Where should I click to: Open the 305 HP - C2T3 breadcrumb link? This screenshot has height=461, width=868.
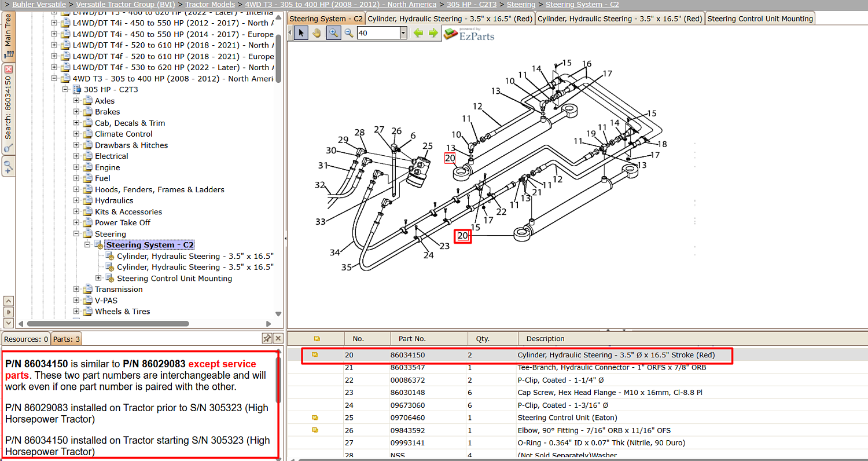(x=472, y=5)
